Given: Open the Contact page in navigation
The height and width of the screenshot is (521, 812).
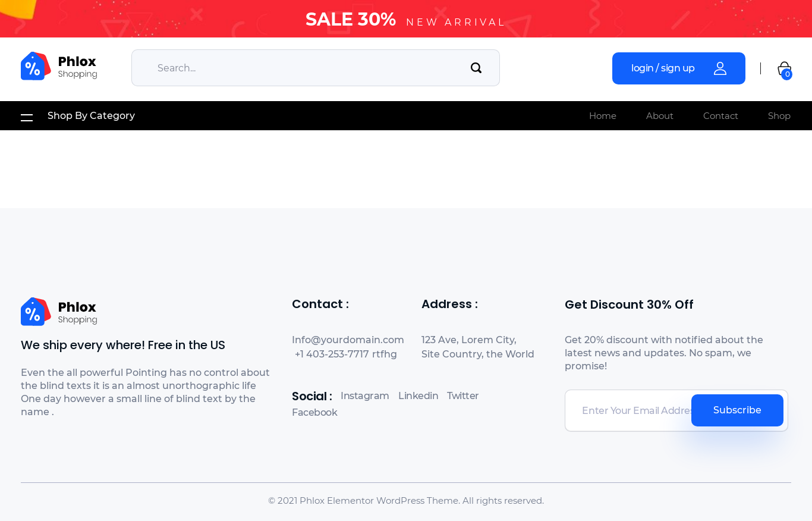Looking at the screenshot, I should [720, 116].
